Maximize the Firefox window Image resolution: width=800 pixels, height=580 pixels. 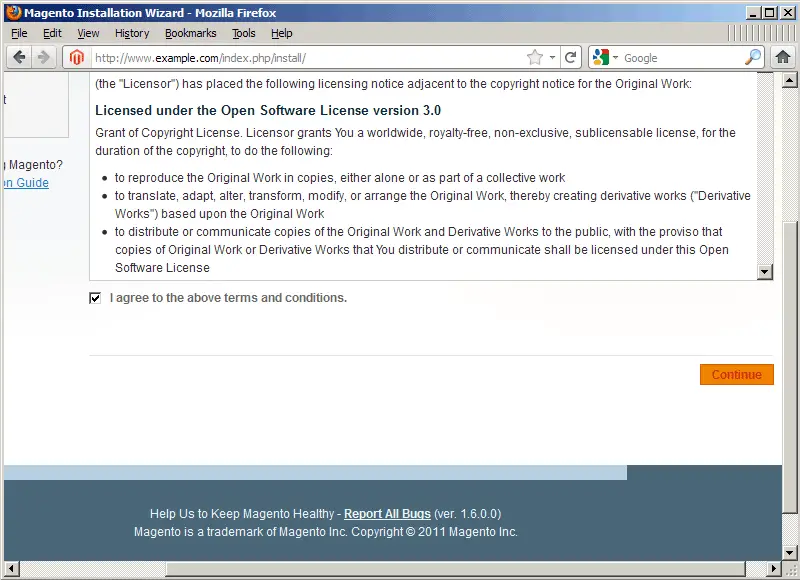click(770, 13)
